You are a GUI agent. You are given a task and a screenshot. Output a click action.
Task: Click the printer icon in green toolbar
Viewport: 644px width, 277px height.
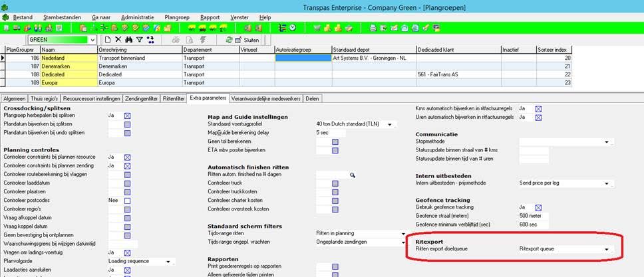(373, 27)
